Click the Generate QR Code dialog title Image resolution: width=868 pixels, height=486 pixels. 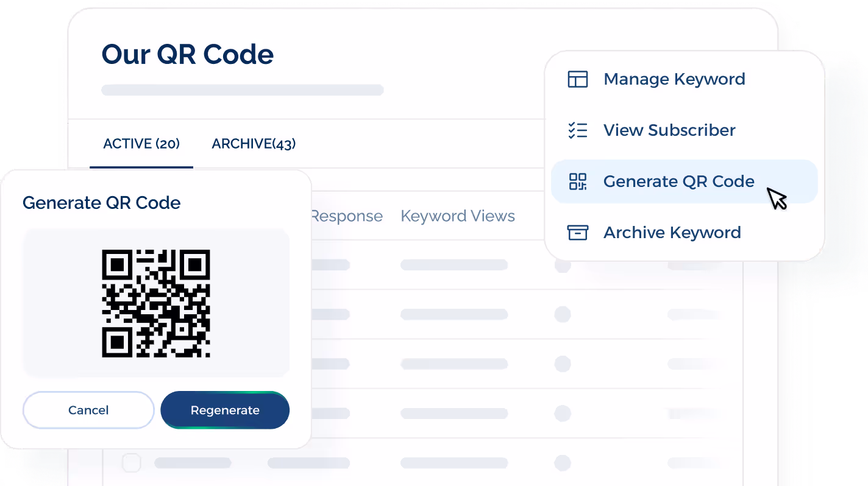[x=102, y=202]
